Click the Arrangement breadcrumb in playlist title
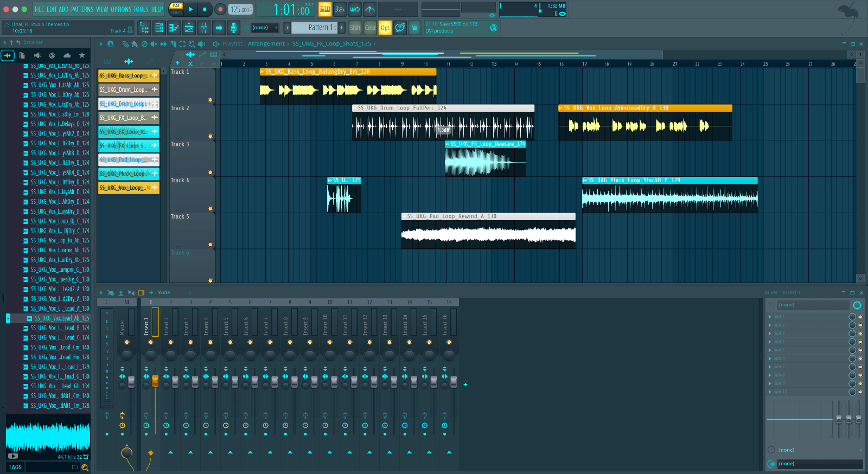This screenshot has width=868, height=474. click(x=266, y=44)
